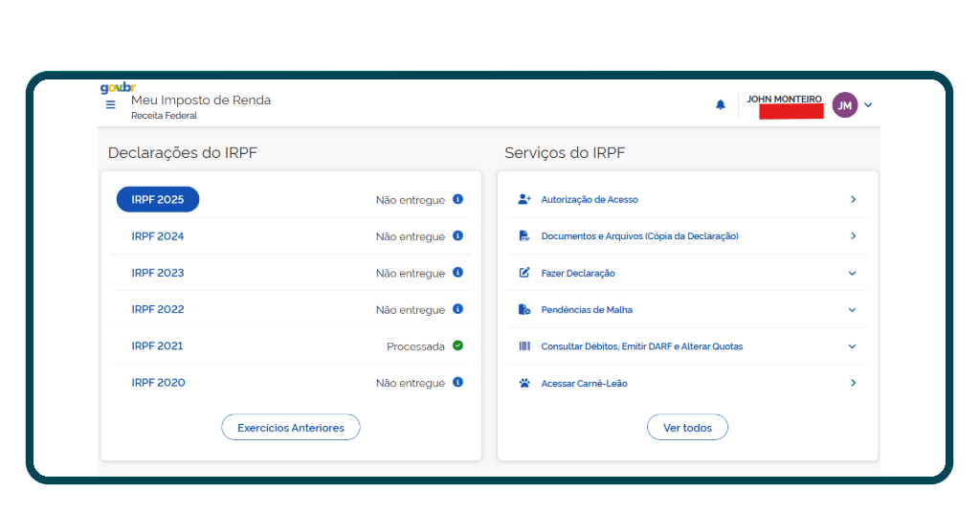Click the Exercícios Anteriores button
The width and height of the screenshot is (980, 513).
pyautogui.click(x=290, y=428)
